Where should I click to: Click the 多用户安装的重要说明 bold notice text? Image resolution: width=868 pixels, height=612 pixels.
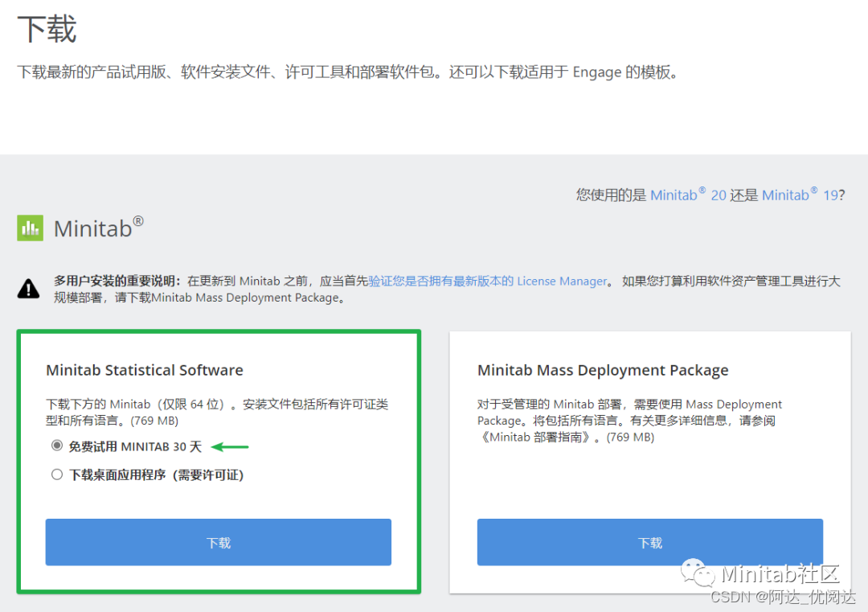click(x=117, y=281)
